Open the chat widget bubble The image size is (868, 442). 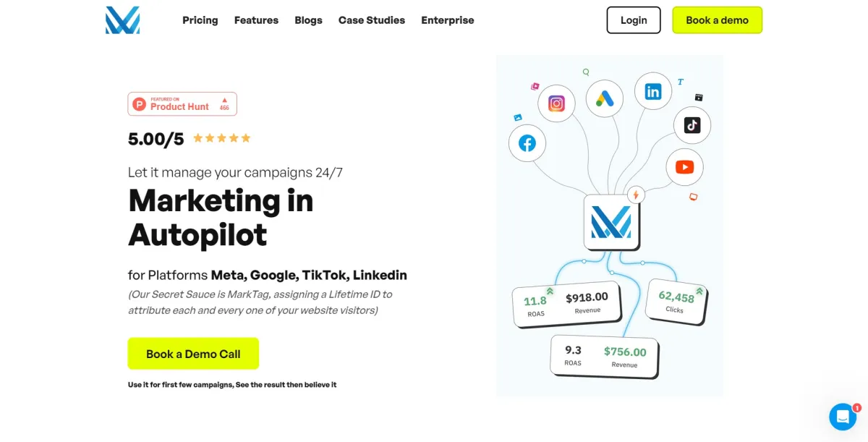(x=843, y=417)
